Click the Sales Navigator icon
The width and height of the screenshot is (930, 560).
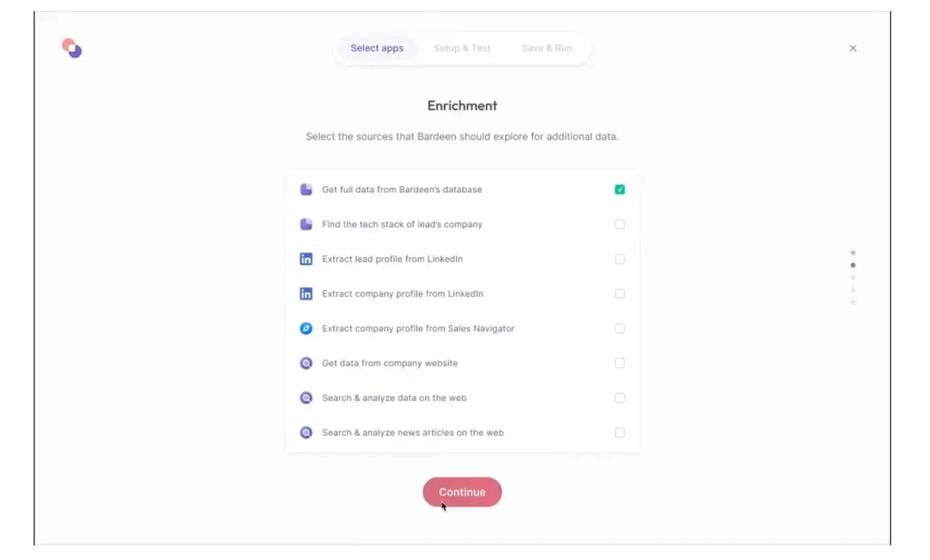(x=306, y=328)
